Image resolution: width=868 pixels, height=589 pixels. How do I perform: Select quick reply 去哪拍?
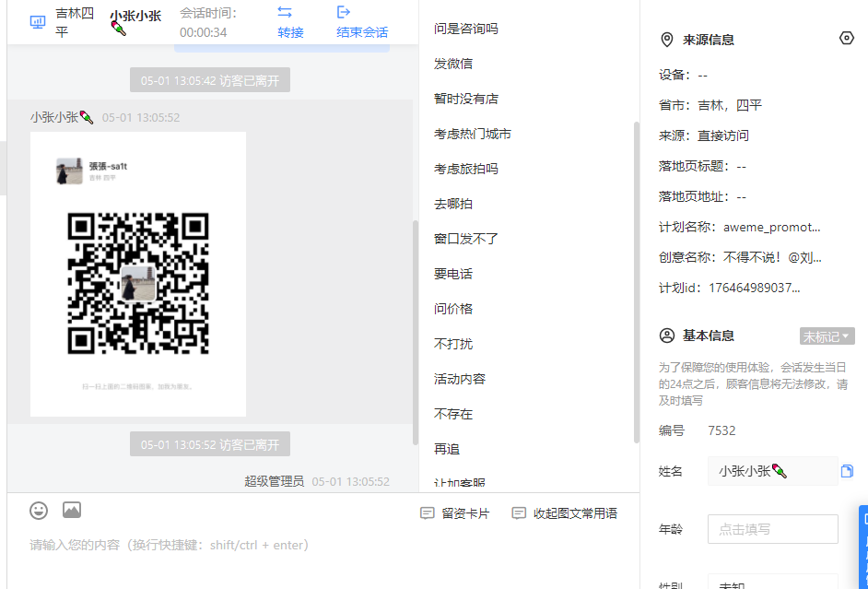click(453, 204)
